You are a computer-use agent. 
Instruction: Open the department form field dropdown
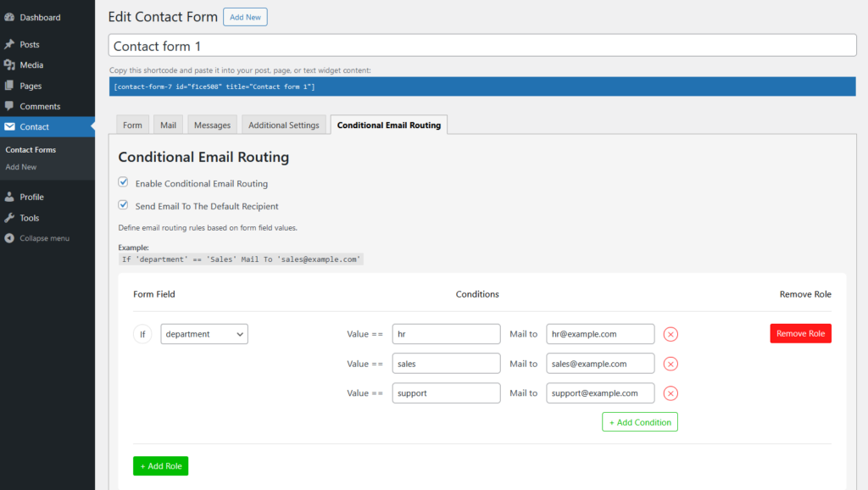pyautogui.click(x=204, y=334)
